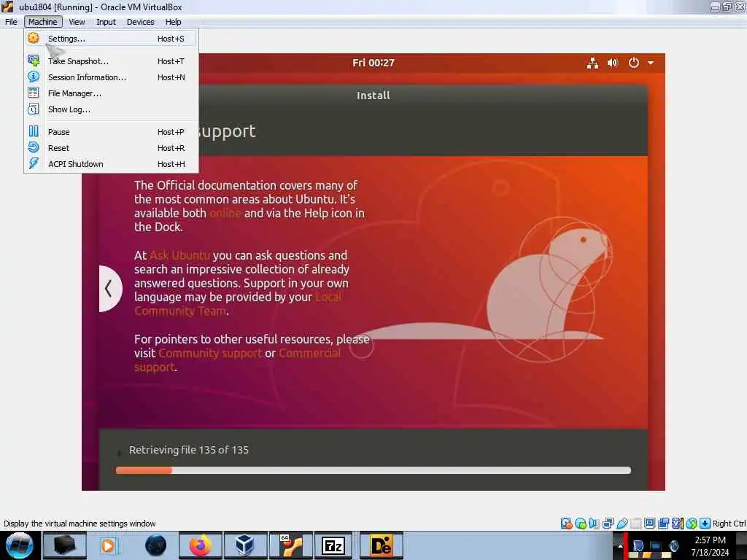Open Ubuntu network status icon
The image size is (747, 560).
point(592,63)
